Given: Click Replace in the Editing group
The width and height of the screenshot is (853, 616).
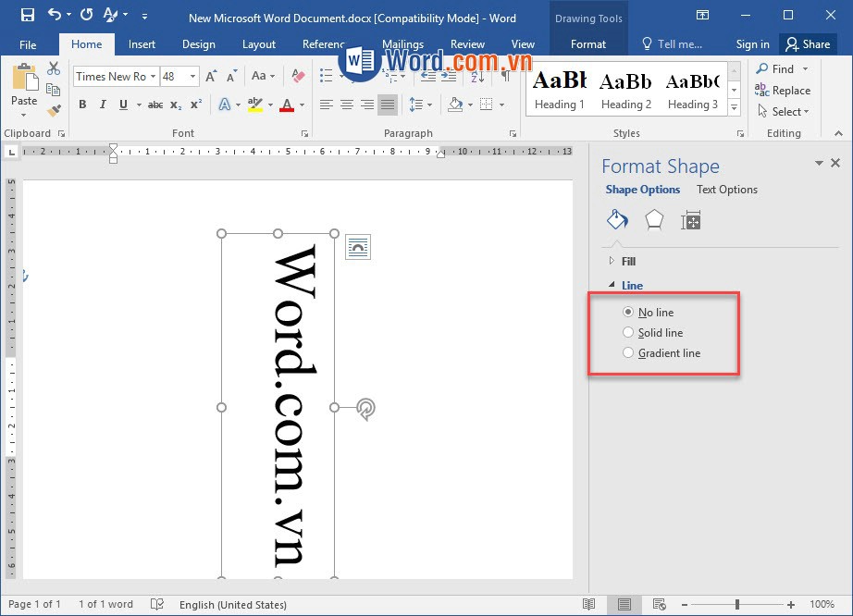Looking at the screenshot, I should pyautogui.click(x=783, y=91).
